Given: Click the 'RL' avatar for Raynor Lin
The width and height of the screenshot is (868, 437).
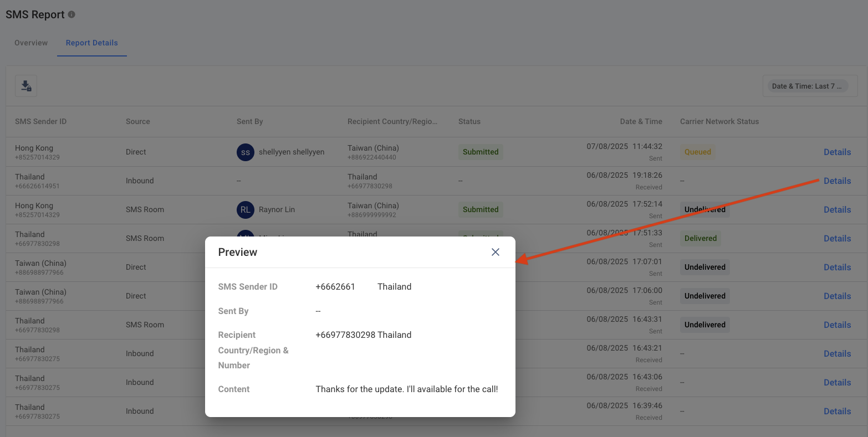Looking at the screenshot, I should point(246,209).
